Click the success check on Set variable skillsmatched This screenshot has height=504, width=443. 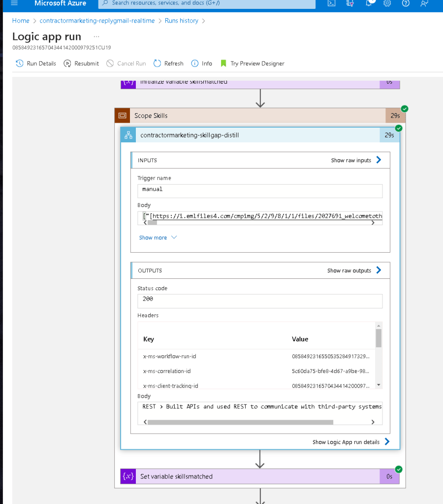pyautogui.click(x=399, y=470)
